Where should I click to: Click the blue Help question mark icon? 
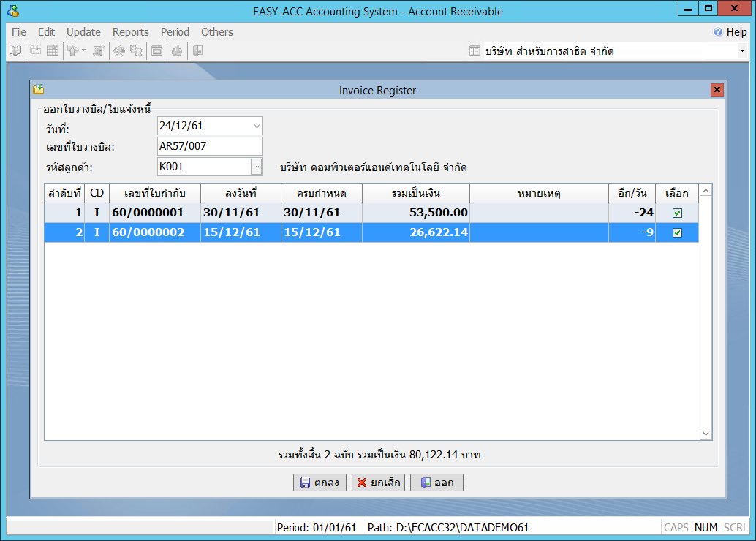tap(718, 32)
